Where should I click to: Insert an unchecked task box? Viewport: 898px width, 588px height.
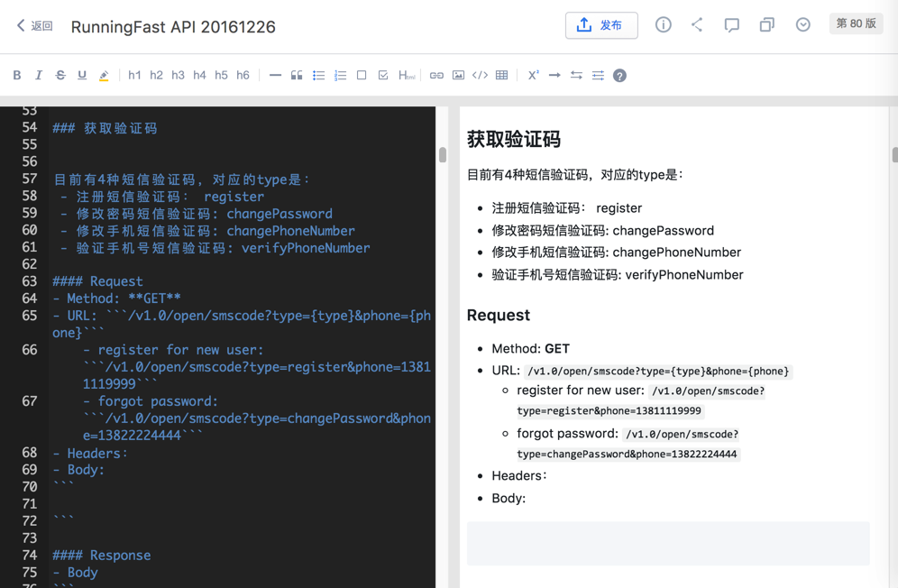click(x=362, y=75)
